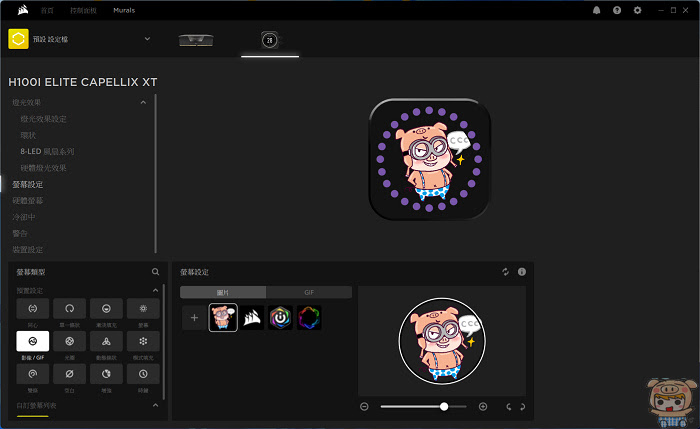Viewport: 700px width, 429px height.
Task: Open the Murals menu
Action: click(124, 10)
